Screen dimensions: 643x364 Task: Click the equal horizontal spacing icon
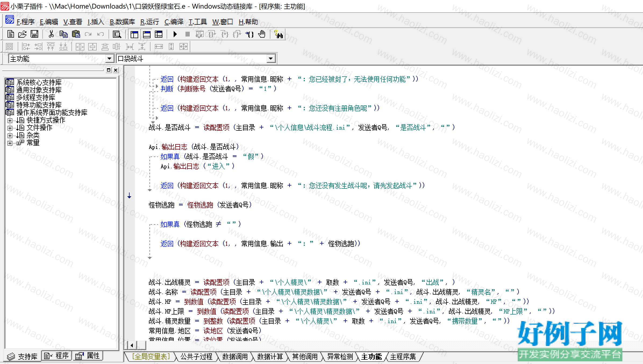[130, 47]
